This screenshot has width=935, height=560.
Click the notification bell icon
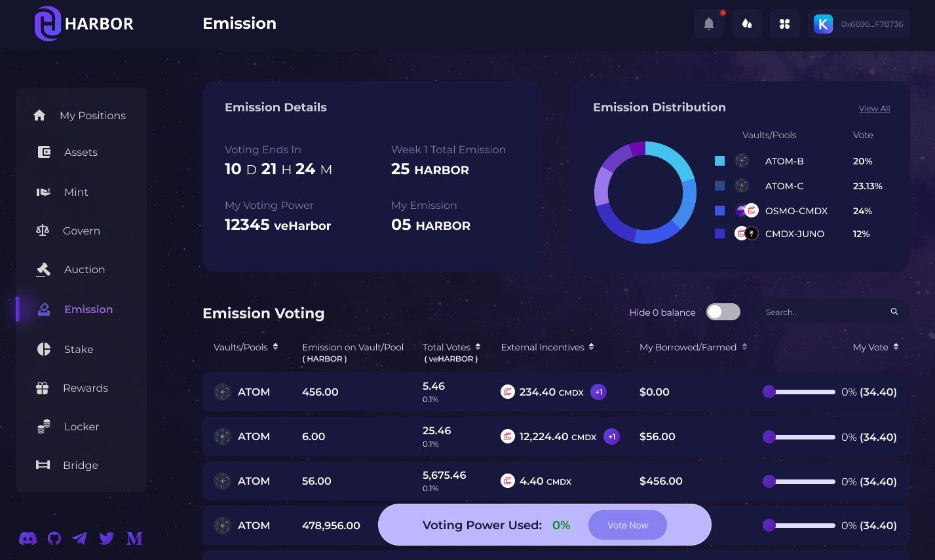pos(708,24)
